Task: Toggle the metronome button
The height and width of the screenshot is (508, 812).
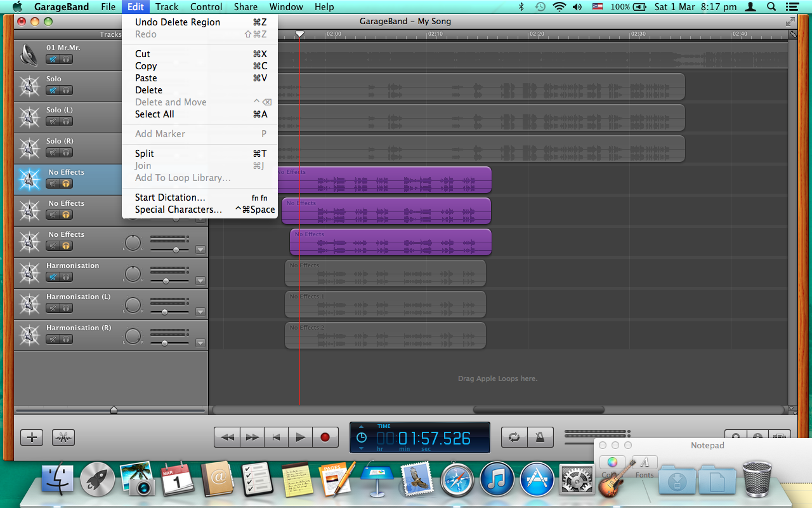Action: [x=540, y=437]
